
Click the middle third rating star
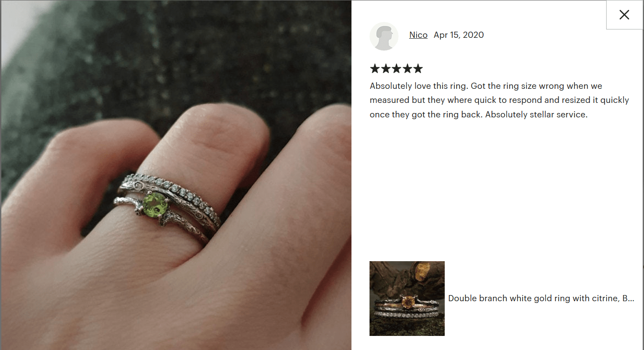pos(396,69)
